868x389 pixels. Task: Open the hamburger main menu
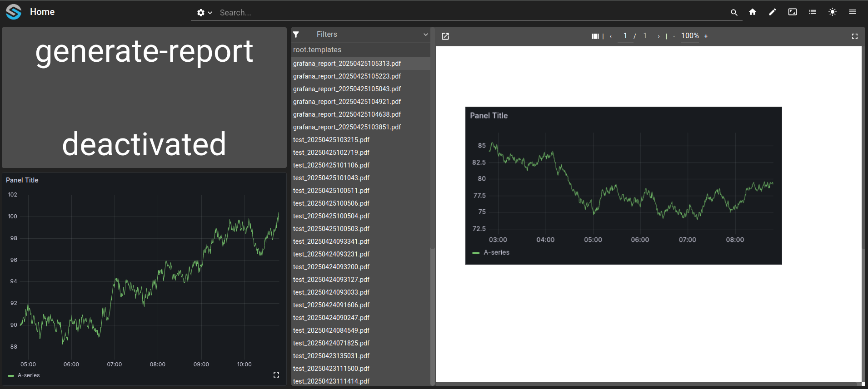pyautogui.click(x=853, y=12)
